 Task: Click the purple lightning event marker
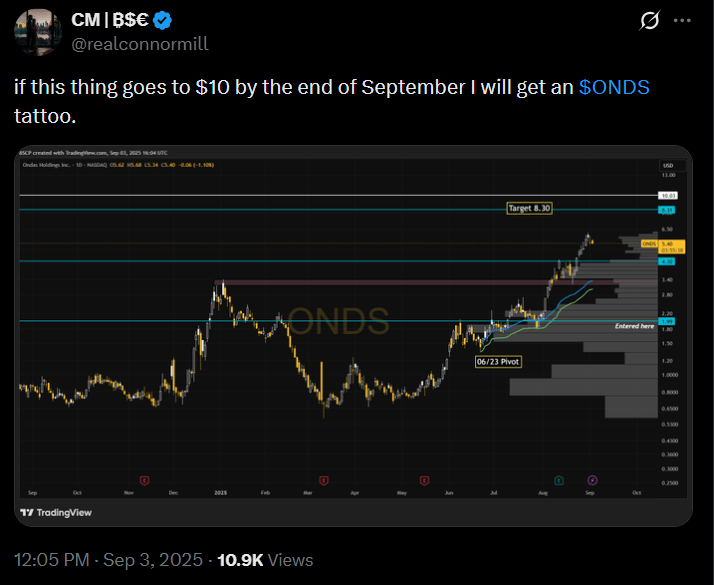point(592,480)
